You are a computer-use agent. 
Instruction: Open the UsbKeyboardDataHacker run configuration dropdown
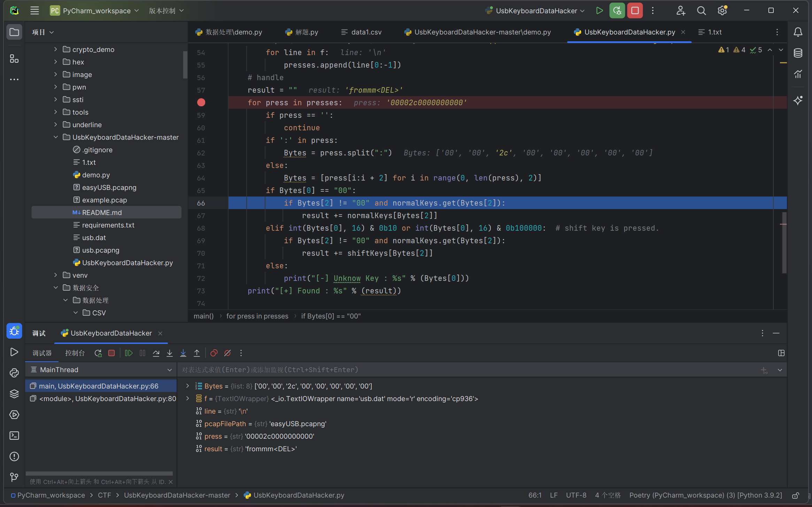535,11
